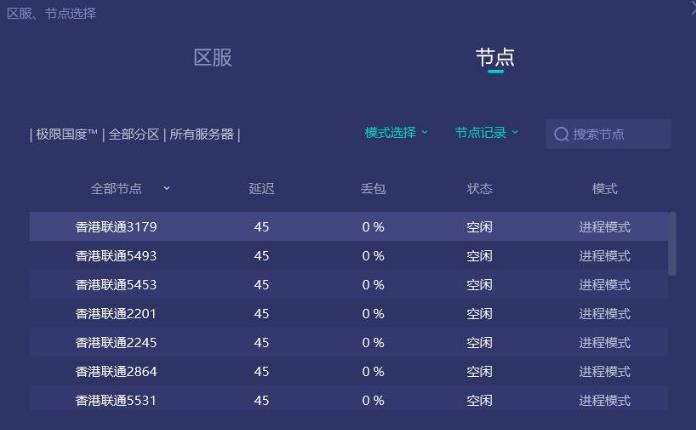Image resolution: width=696 pixels, height=430 pixels.
Task: Click the 模式 column header
Action: [604, 188]
